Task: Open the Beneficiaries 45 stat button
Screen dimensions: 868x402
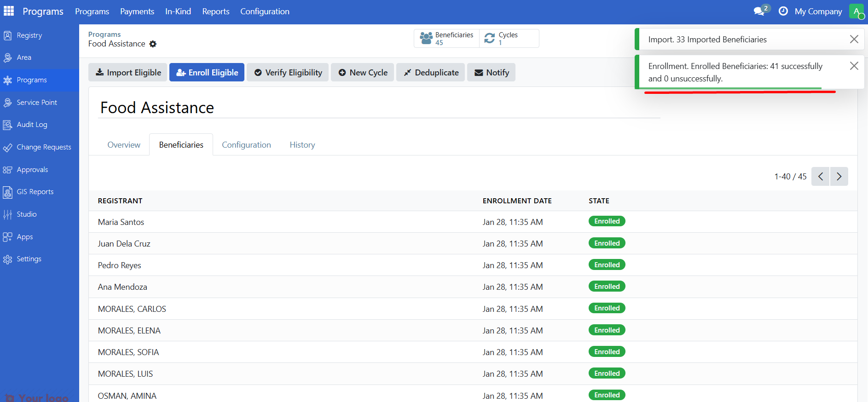Action: [x=446, y=39]
